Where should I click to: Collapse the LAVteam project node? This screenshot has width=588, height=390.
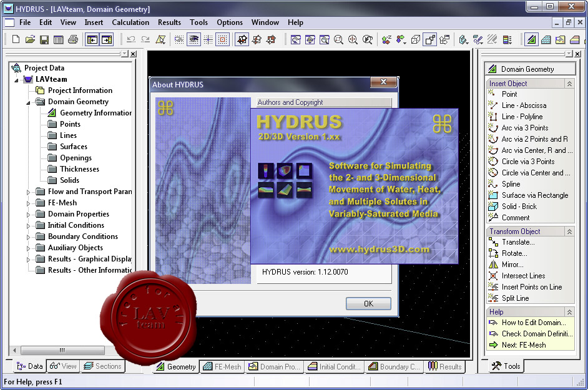pos(16,80)
